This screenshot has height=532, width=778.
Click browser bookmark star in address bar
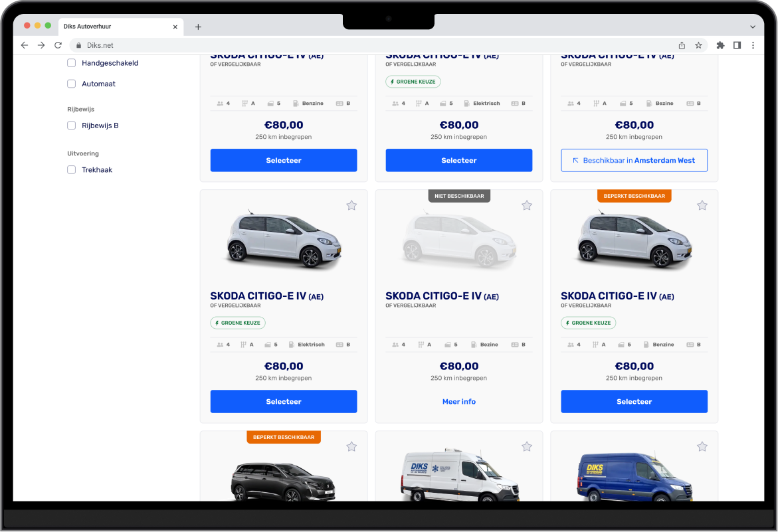[698, 45]
